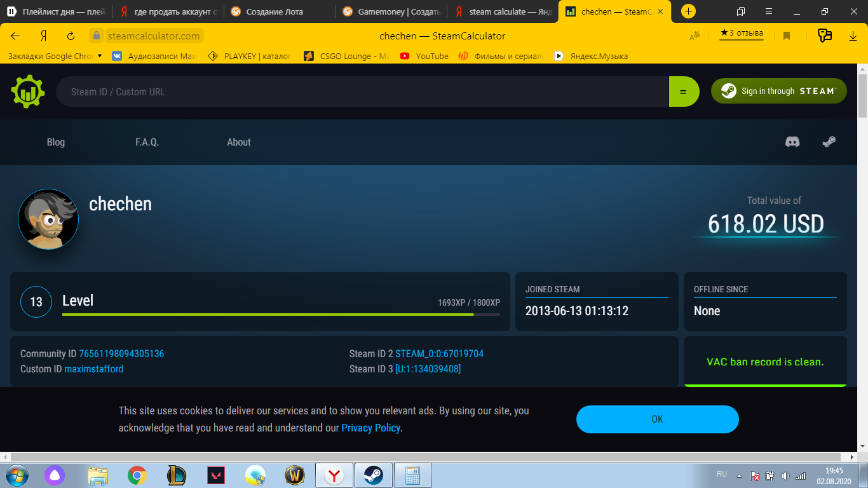868x488 pixels.
Task: Switch to Steam in taskbar
Action: tap(373, 475)
